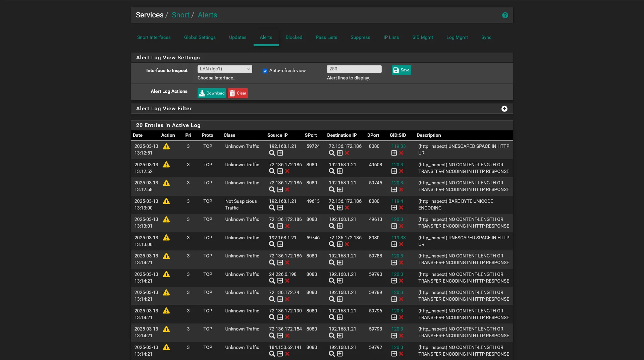Click the Source IP column header
This screenshot has height=360, width=644.
coord(277,135)
